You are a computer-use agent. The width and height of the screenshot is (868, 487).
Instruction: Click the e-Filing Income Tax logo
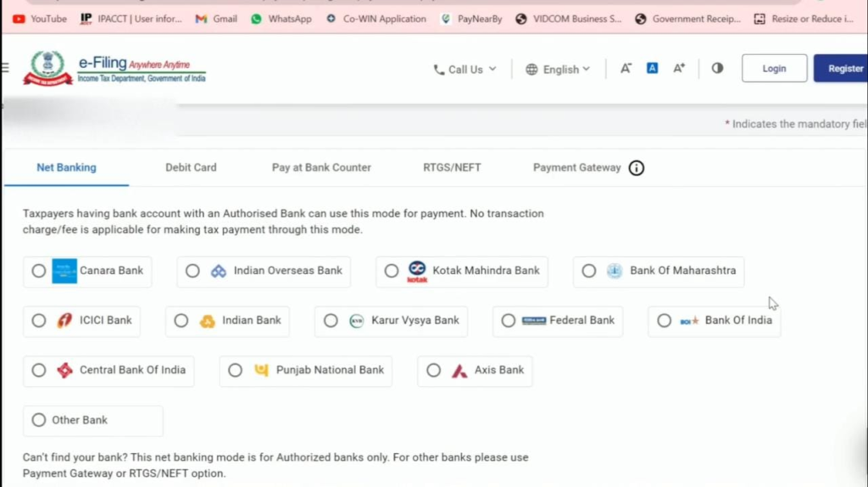click(x=114, y=69)
